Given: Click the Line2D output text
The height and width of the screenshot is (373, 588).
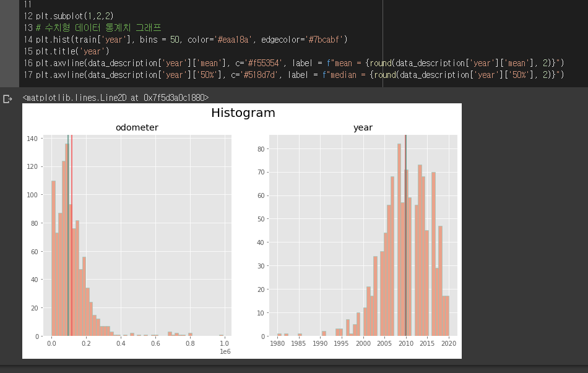Looking at the screenshot, I should (x=116, y=98).
